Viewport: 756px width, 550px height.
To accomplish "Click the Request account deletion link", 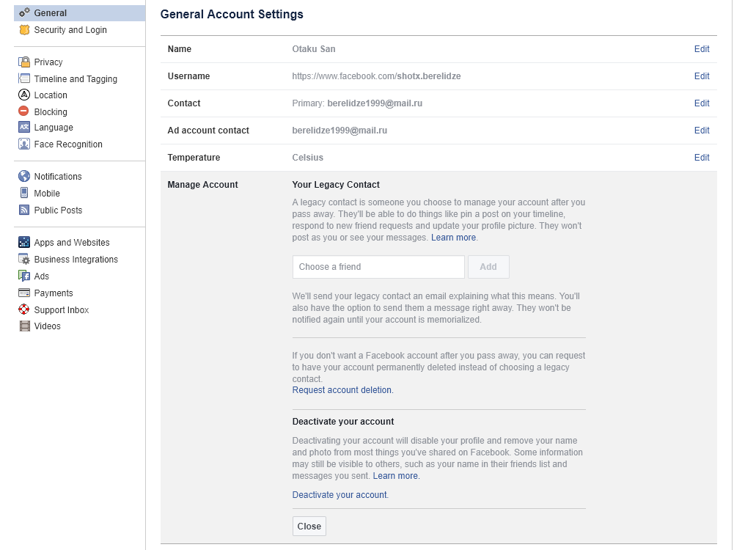I will tap(342, 390).
